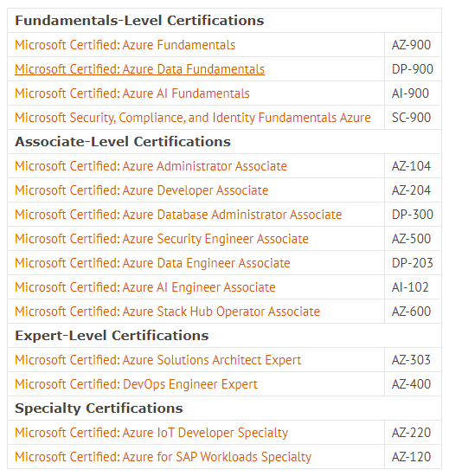449x476 pixels.
Task: Click the Associate-Level Certifications heading
Action: (123, 142)
